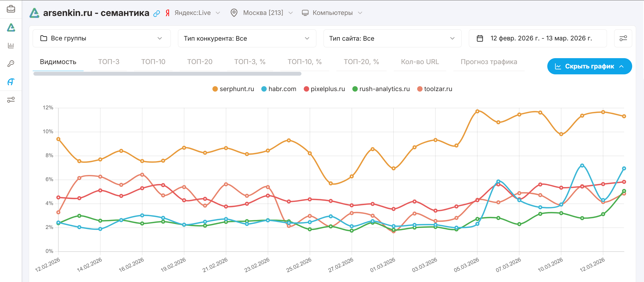This screenshot has height=282, width=644.
Task: Switch to the Прогноз трафика tab
Action: [489, 62]
